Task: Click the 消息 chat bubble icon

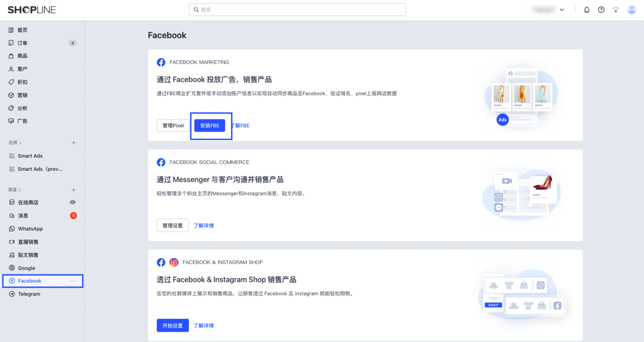Action: pos(12,216)
